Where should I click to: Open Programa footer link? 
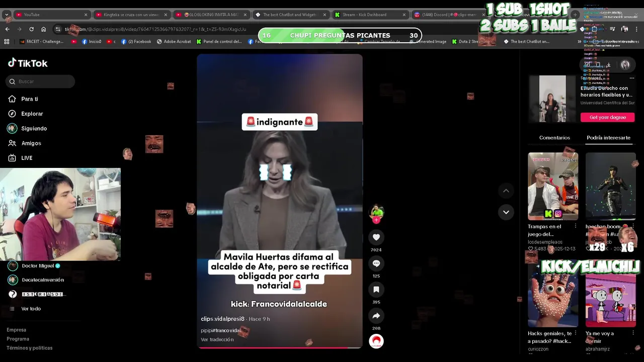18,339
